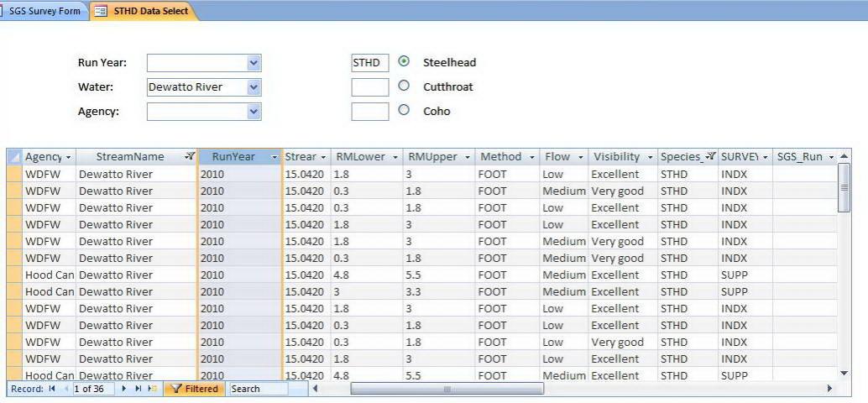Click the first SUPP survey type cell
This screenshot has height=403, width=868.
point(745,275)
